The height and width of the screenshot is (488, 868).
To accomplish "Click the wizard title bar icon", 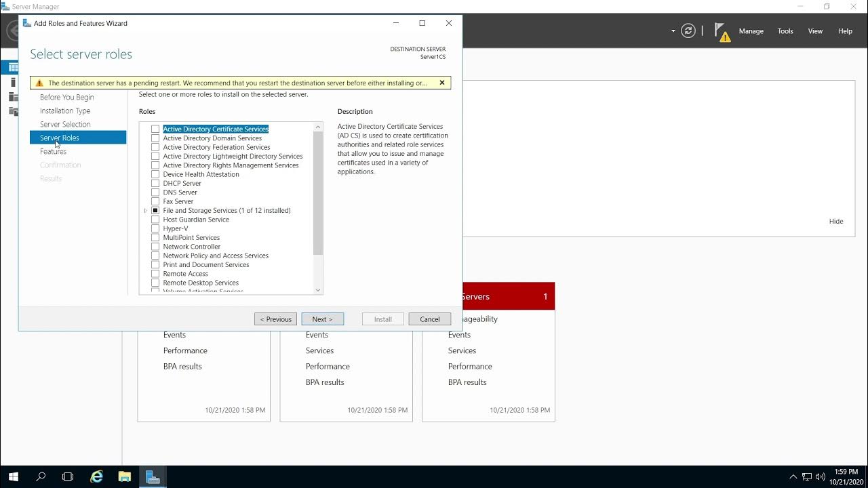I will [x=27, y=23].
